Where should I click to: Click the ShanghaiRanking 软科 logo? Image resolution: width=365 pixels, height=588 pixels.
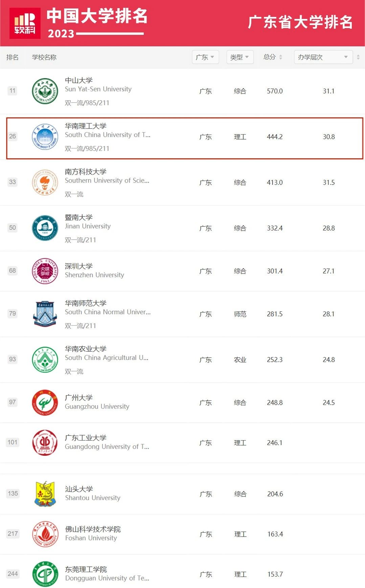click(x=25, y=23)
